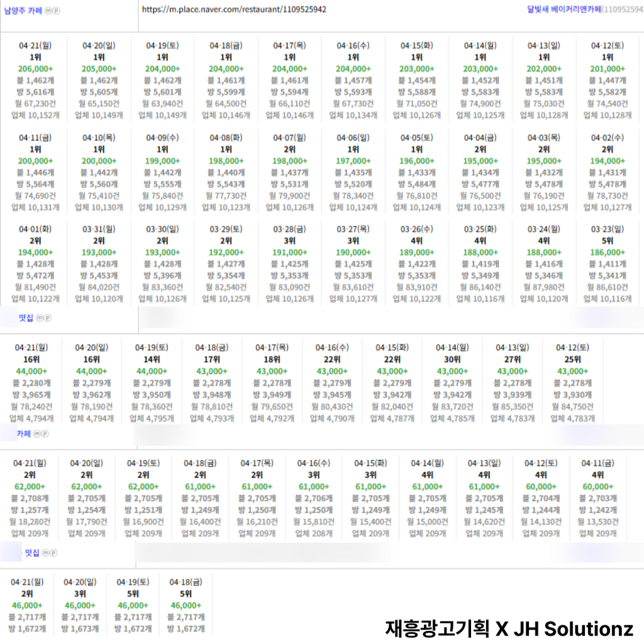644x644 pixels.
Task: Click the p icon beside the 카페 keyword
Action: [45, 434]
